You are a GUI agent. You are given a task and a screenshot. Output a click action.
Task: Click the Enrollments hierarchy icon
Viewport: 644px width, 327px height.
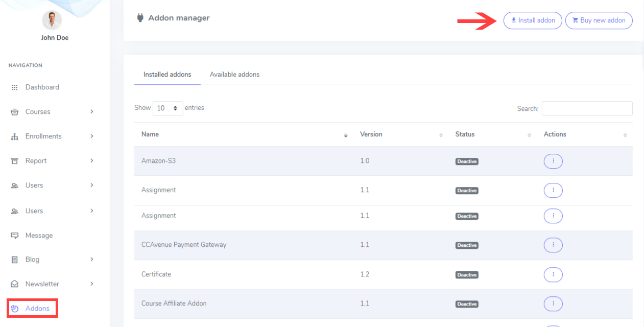point(15,136)
